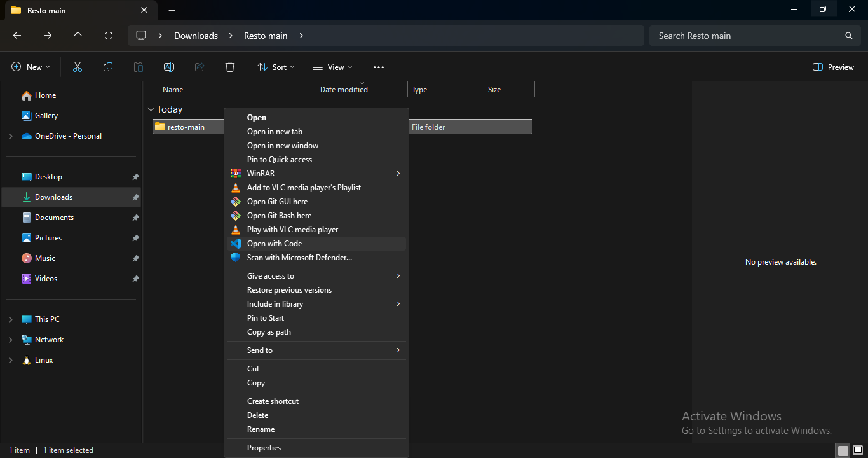Use the Rename icon on the toolbar
The image size is (868, 458).
click(x=169, y=67)
